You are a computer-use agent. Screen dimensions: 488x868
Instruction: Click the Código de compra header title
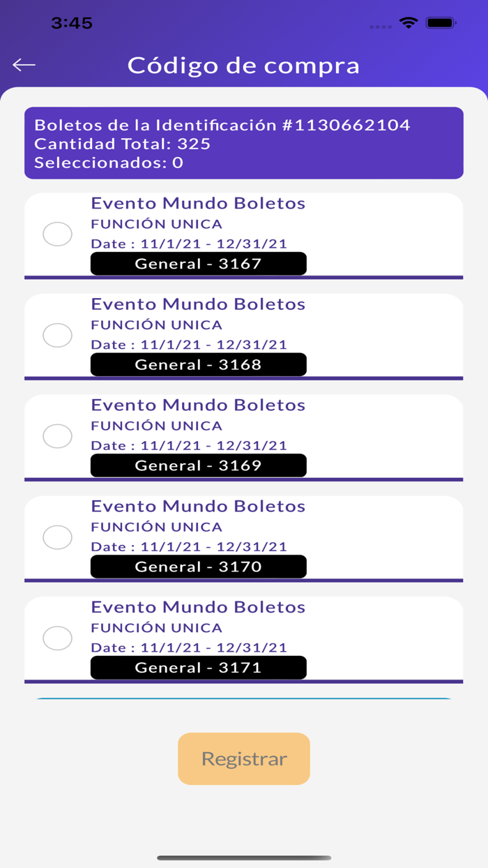[243, 65]
